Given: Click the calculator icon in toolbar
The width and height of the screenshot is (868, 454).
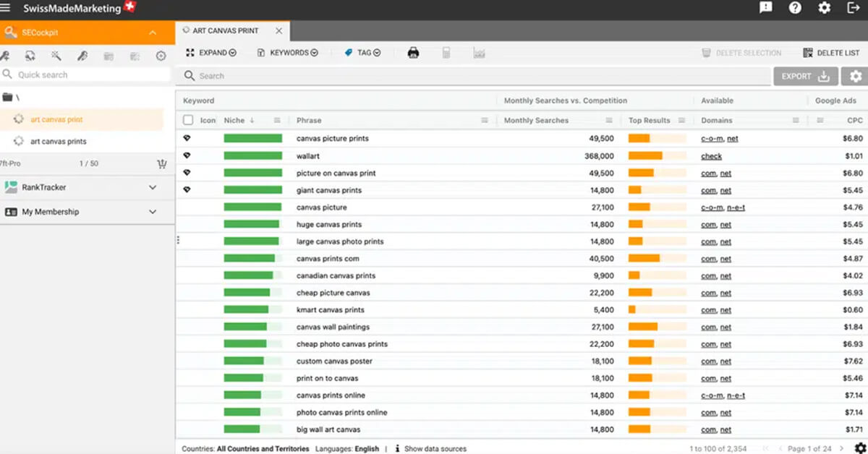Looking at the screenshot, I should point(446,53).
